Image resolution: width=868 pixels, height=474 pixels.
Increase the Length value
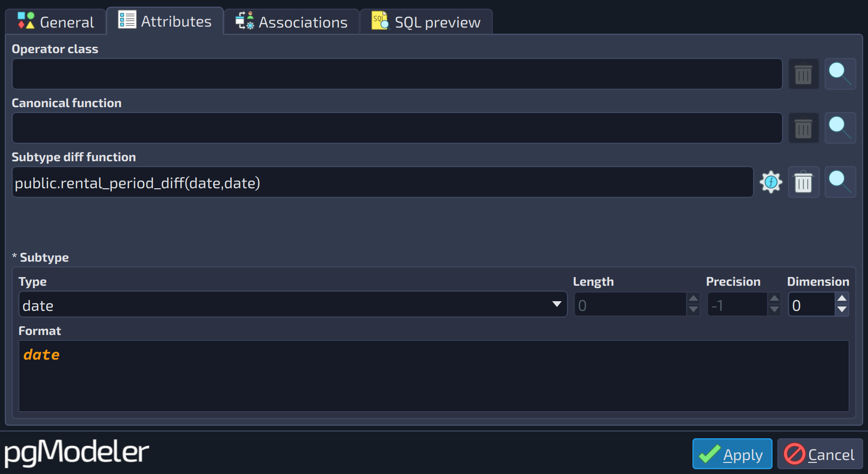pyautogui.click(x=693, y=298)
